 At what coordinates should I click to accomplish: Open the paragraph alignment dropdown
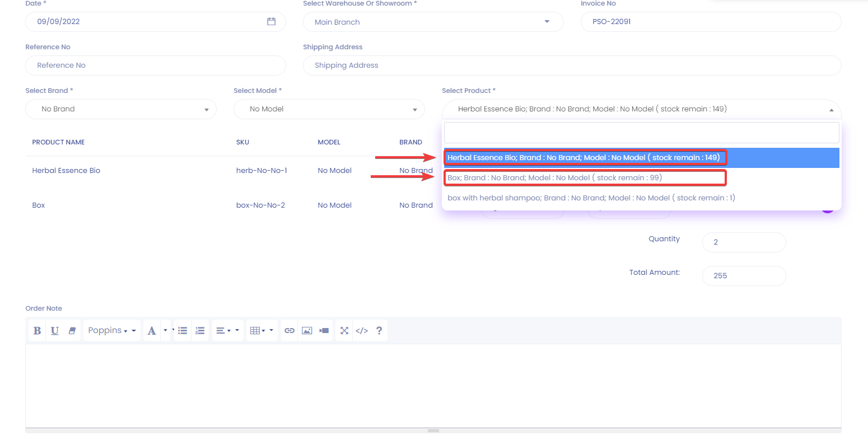coord(227,330)
